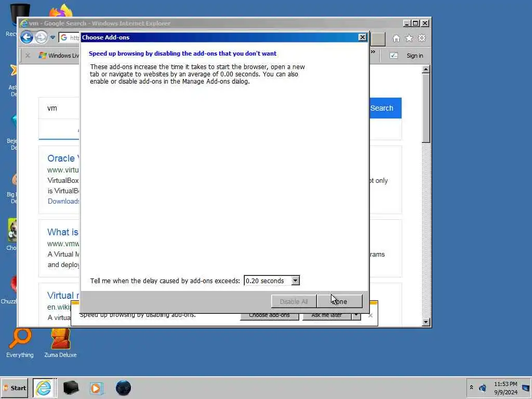Close the Choose Add-ons dialog
Screen dimensions: 532x399
[x=362, y=37]
